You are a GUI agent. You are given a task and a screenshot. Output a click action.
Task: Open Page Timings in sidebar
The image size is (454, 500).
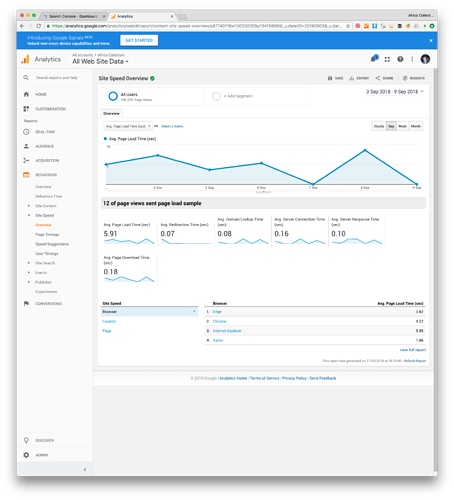pyautogui.click(x=47, y=234)
